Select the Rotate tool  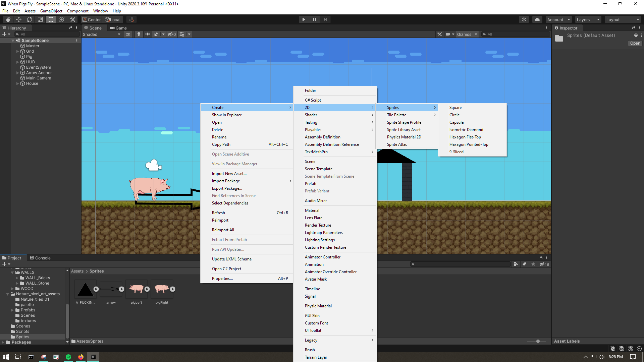[x=29, y=19]
